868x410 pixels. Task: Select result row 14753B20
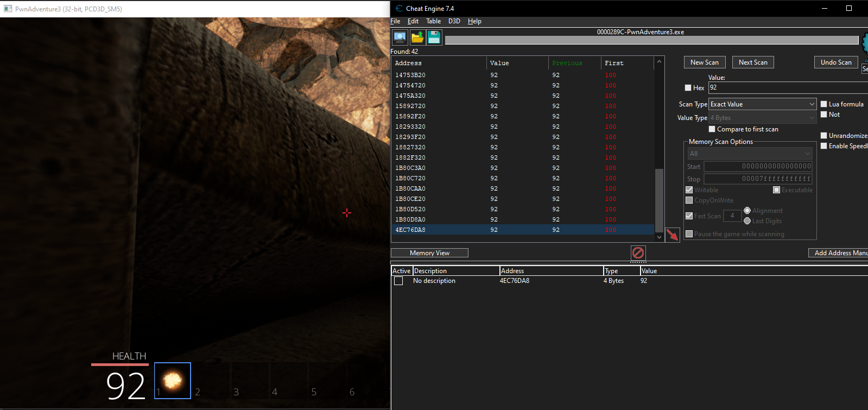523,75
